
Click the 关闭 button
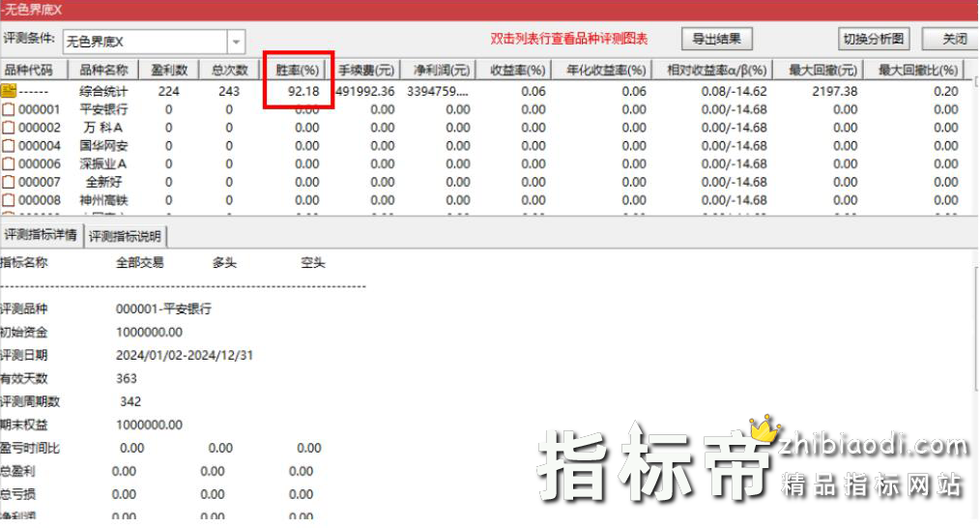click(x=951, y=39)
